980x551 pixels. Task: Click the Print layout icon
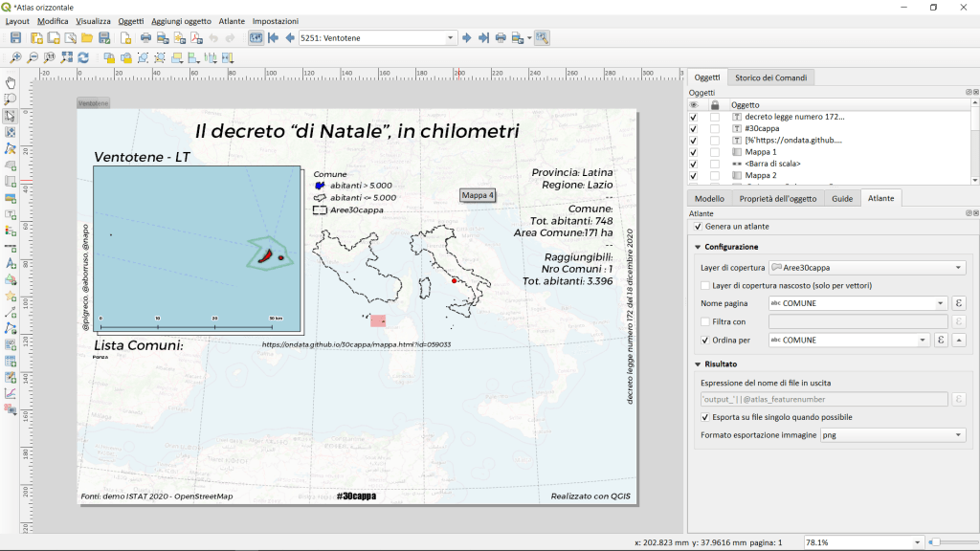(145, 38)
